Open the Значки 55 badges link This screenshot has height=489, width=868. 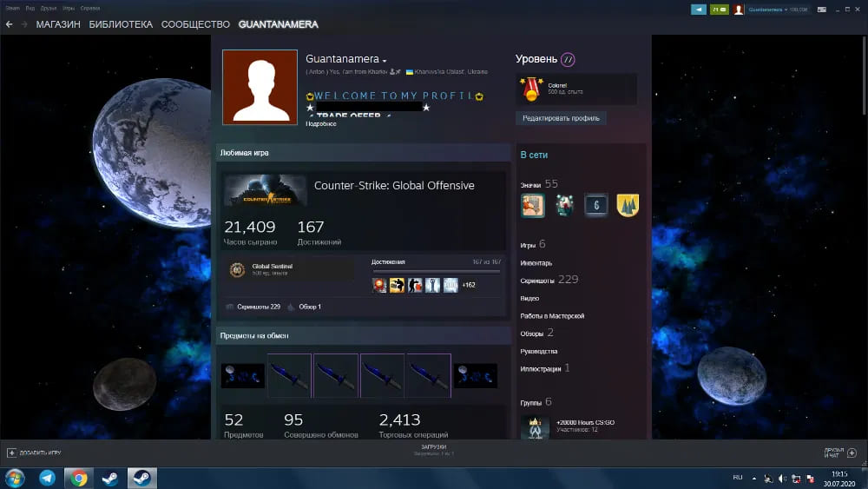pyautogui.click(x=539, y=184)
